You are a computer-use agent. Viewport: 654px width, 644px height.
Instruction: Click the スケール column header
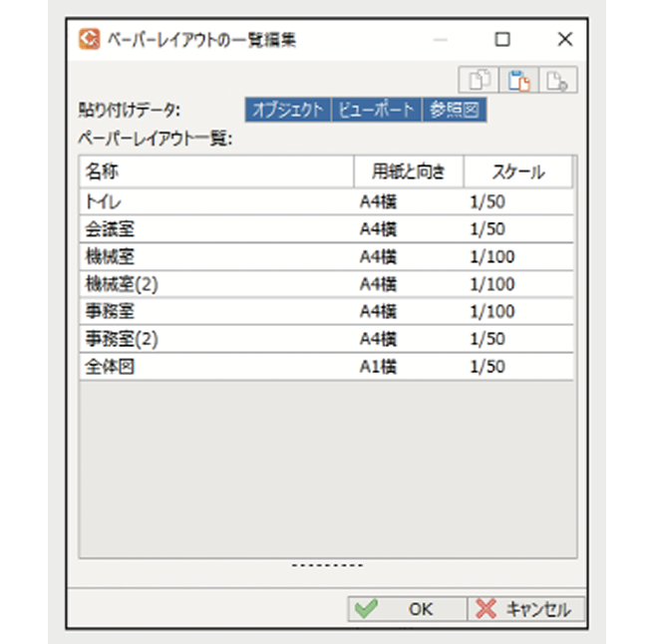click(x=518, y=171)
